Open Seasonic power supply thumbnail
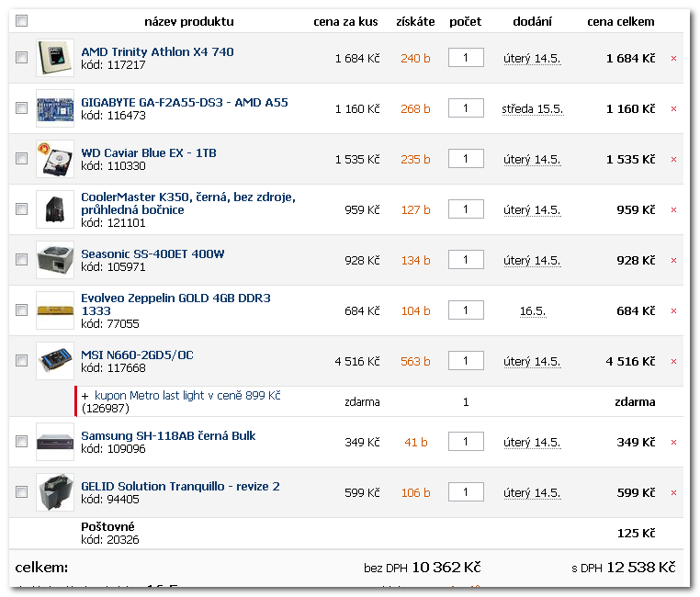This screenshot has width=700, height=597. pos(55,260)
